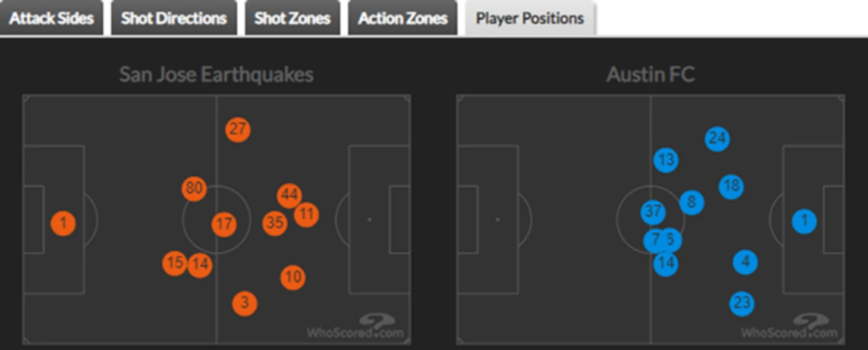Select San Jose player marker 27

tap(238, 129)
